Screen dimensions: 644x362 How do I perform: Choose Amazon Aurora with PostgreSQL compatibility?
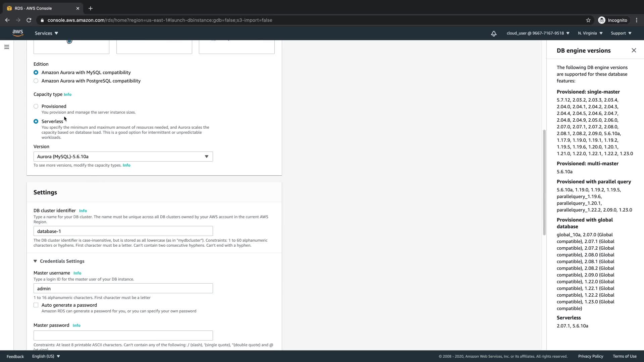point(36,81)
